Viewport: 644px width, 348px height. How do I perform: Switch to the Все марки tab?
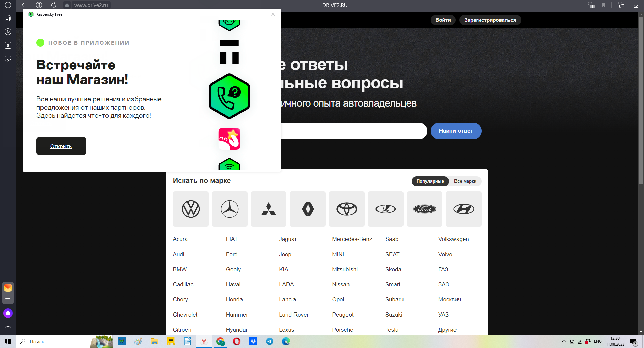point(465,181)
